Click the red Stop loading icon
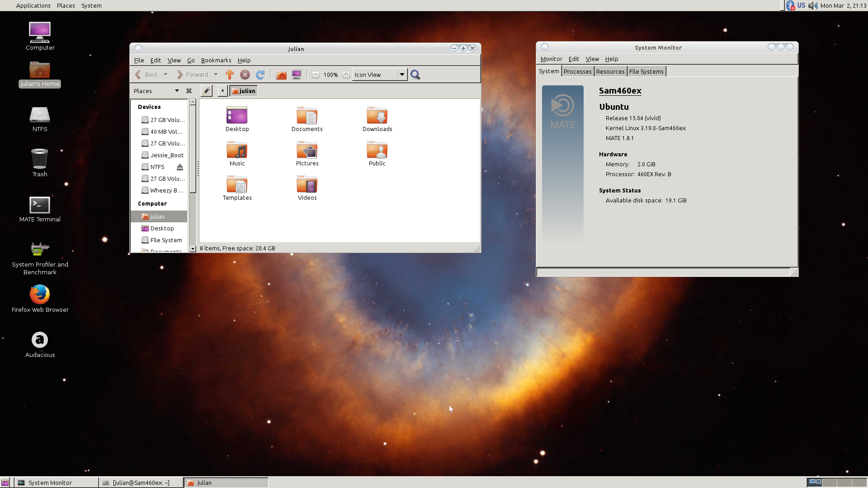 pos(245,75)
